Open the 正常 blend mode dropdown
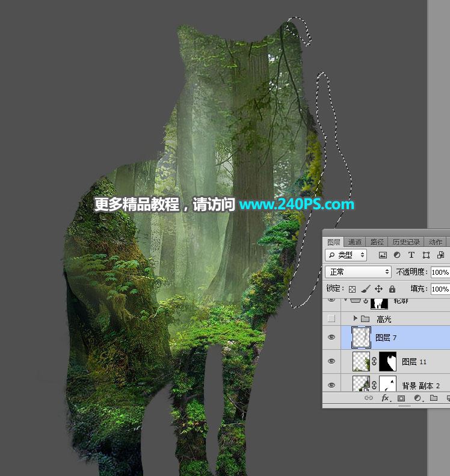The width and height of the screenshot is (450, 476). [357, 272]
